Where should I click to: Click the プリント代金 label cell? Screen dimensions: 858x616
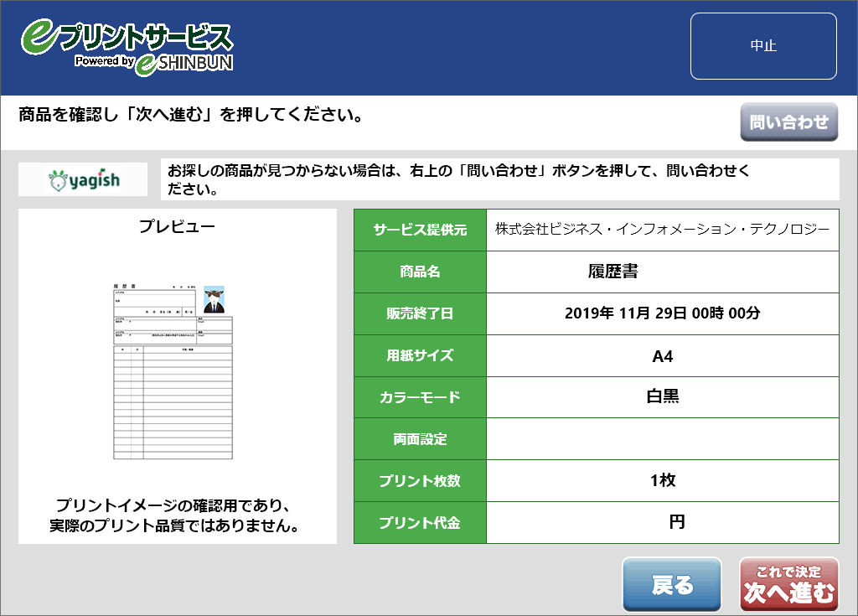coord(421,523)
